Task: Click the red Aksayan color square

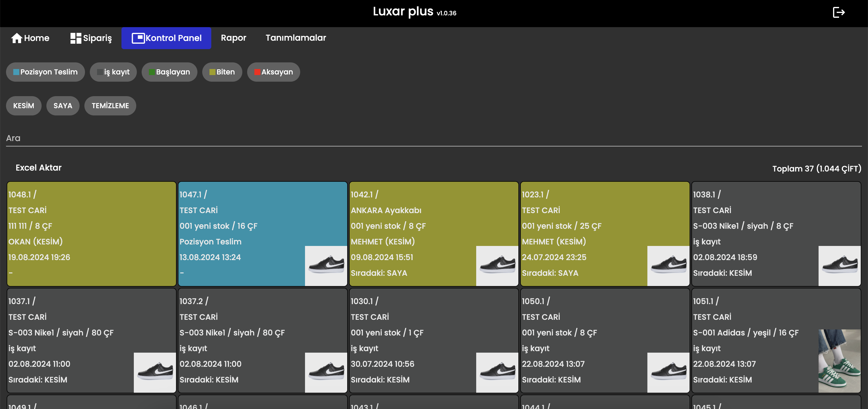Action: pos(257,72)
